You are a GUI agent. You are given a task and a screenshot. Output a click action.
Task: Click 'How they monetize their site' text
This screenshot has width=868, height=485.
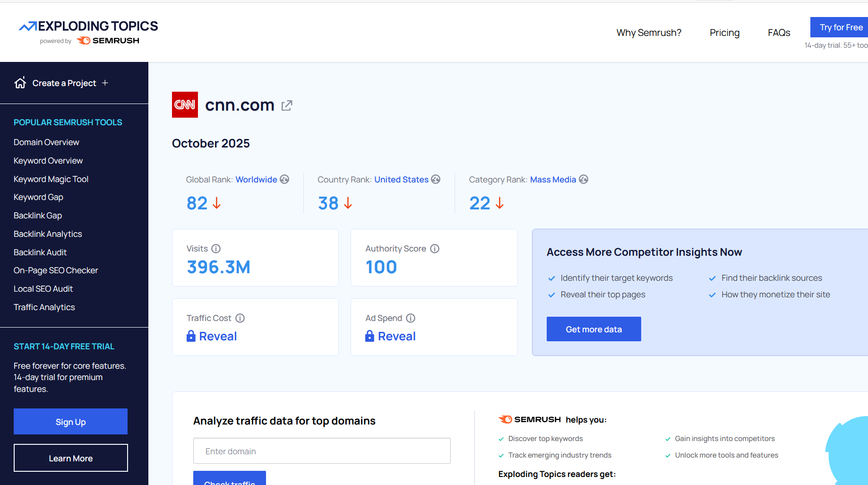click(776, 294)
